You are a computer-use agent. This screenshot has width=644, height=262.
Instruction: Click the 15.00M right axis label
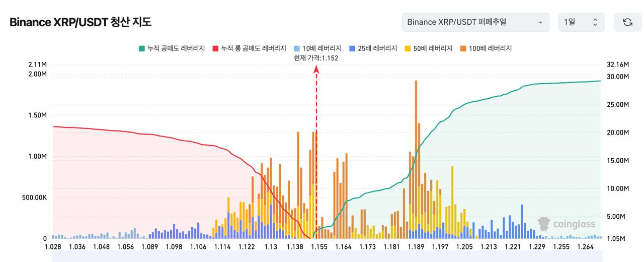pos(618,161)
